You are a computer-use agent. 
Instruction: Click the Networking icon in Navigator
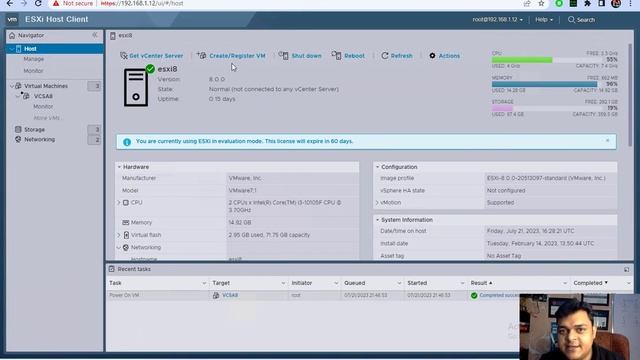(18, 139)
